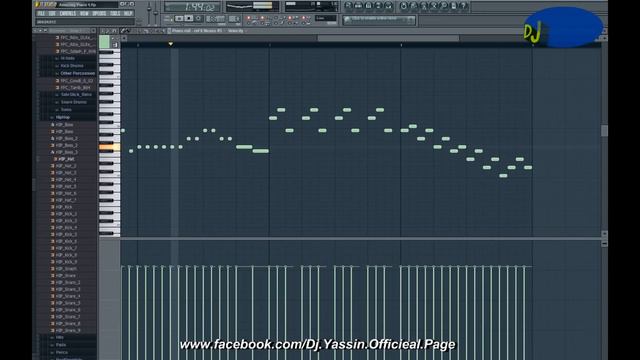The height and width of the screenshot is (360, 640).
Task: Adjust the master volume slider
Action: pos(149,10)
